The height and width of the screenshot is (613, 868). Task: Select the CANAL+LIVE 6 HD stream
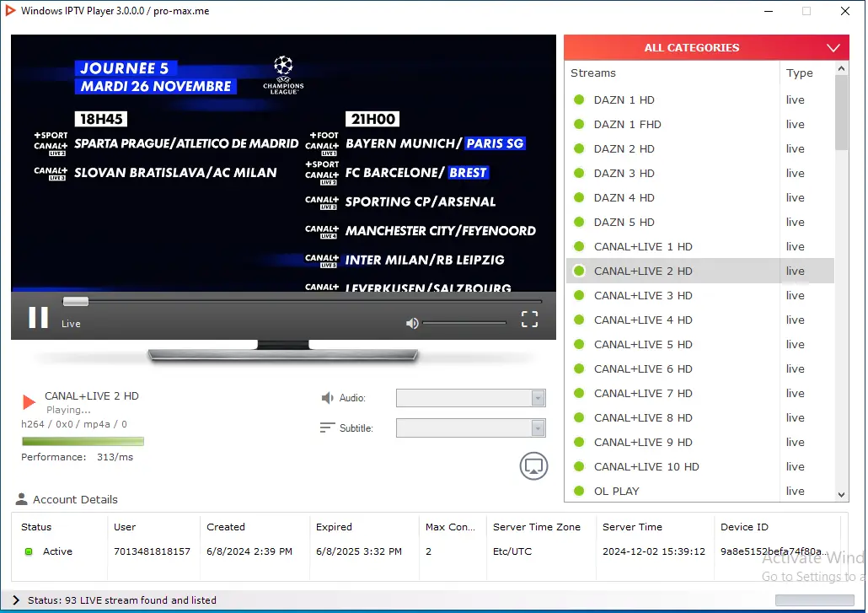[x=699, y=368]
